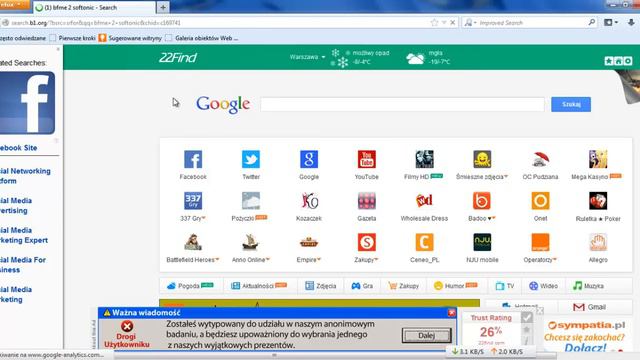Close the Ważna wiadomość popup

click(x=451, y=313)
